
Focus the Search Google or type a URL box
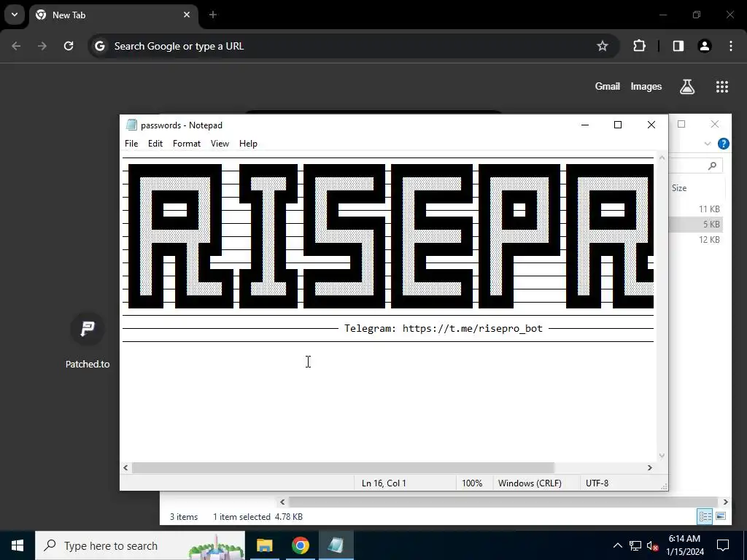[354, 46]
